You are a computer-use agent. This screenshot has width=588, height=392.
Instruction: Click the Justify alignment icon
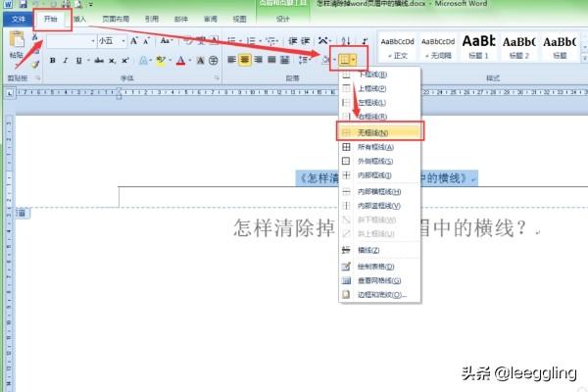pos(271,60)
